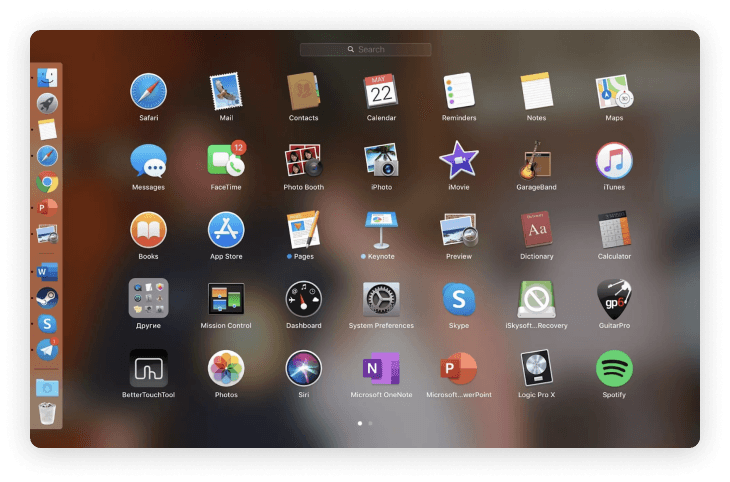The width and height of the screenshot is (730, 482).
Task: Launch the Mail app
Action: (226, 91)
